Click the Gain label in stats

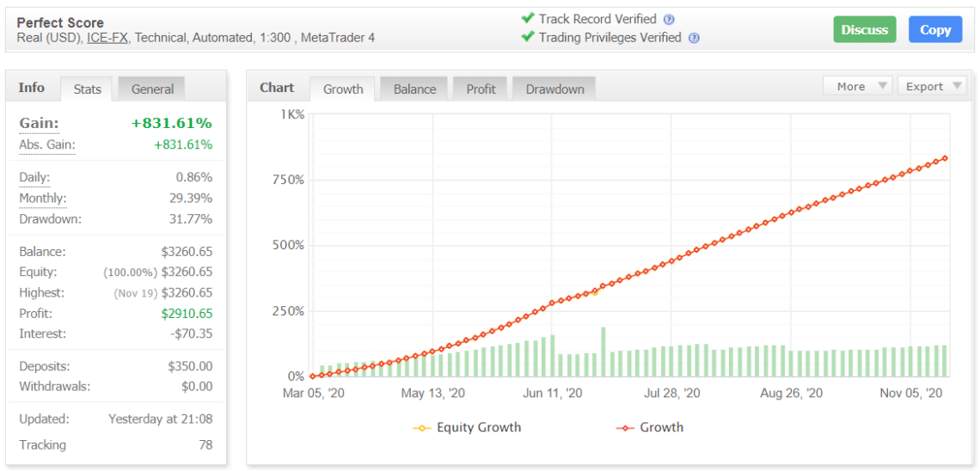[39, 124]
